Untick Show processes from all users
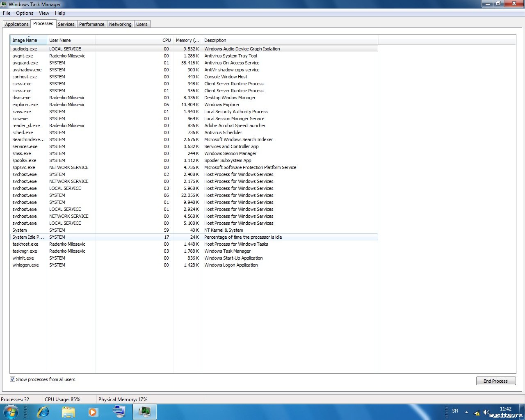 pos(12,379)
